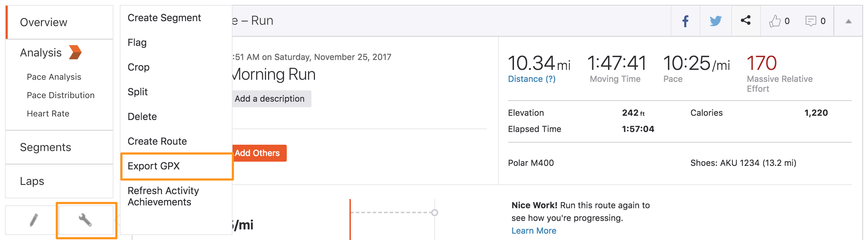Choose Create Segment menu entry
868x240 pixels.
click(164, 18)
